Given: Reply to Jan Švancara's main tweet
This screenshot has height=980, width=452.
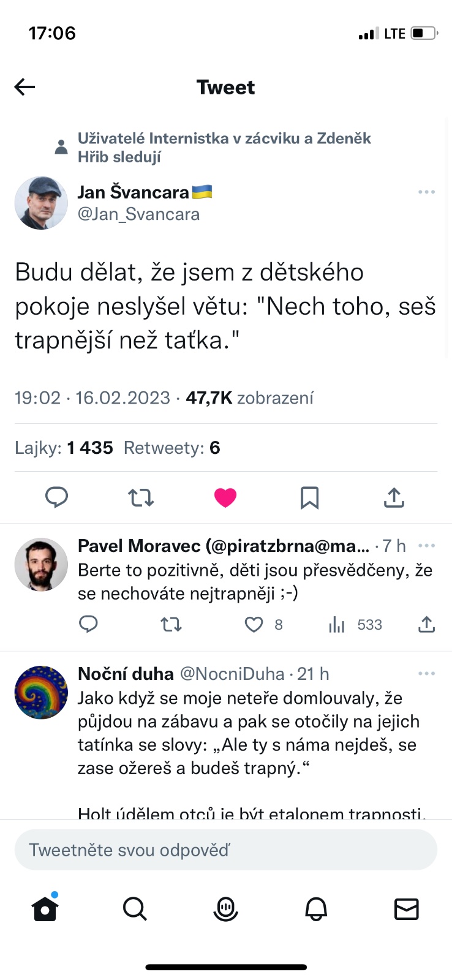Looking at the screenshot, I should (x=57, y=497).
